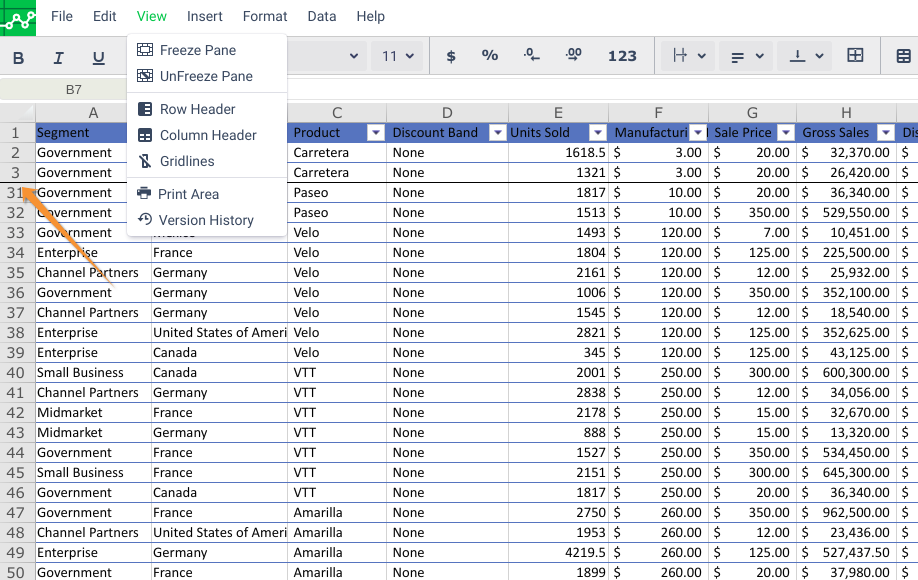Viewport: 918px width, 580px height.
Task: Apply bold formatting from toolbar
Action: click(x=18, y=58)
